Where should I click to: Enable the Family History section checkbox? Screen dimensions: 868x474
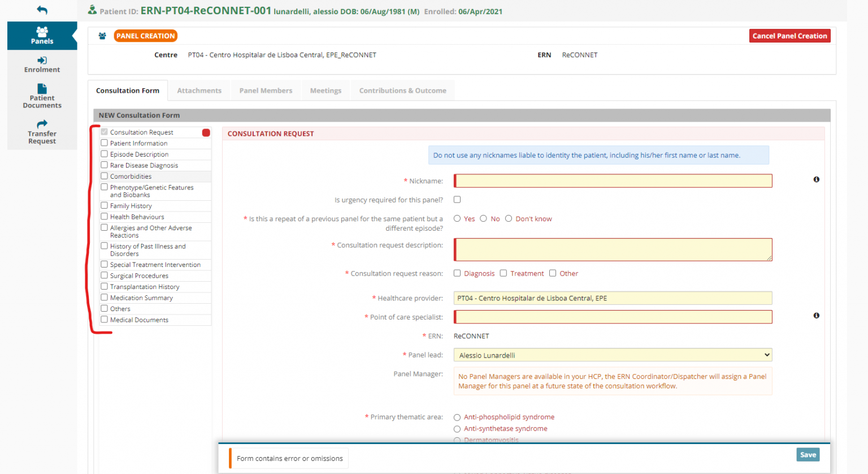(105, 206)
